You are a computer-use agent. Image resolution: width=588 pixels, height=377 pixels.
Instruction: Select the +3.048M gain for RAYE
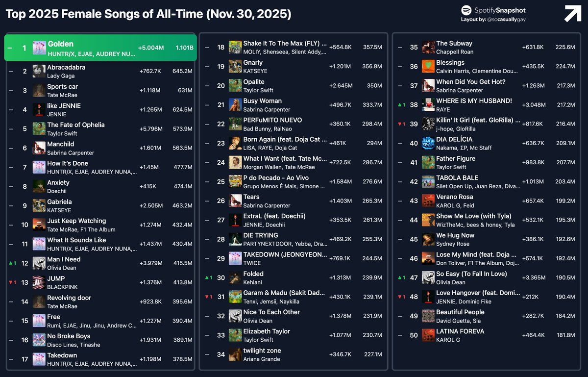(x=534, y=105)
